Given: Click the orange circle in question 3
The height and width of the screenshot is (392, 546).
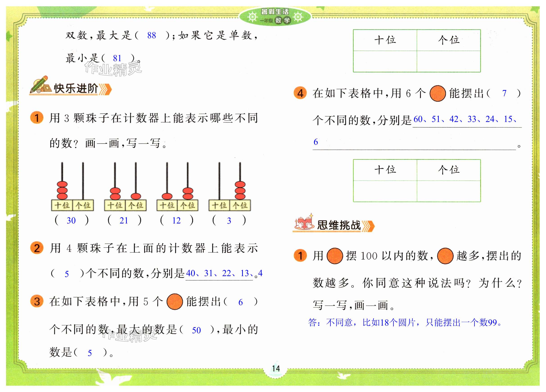Looking at the screenshot, I should coord(175,302).
